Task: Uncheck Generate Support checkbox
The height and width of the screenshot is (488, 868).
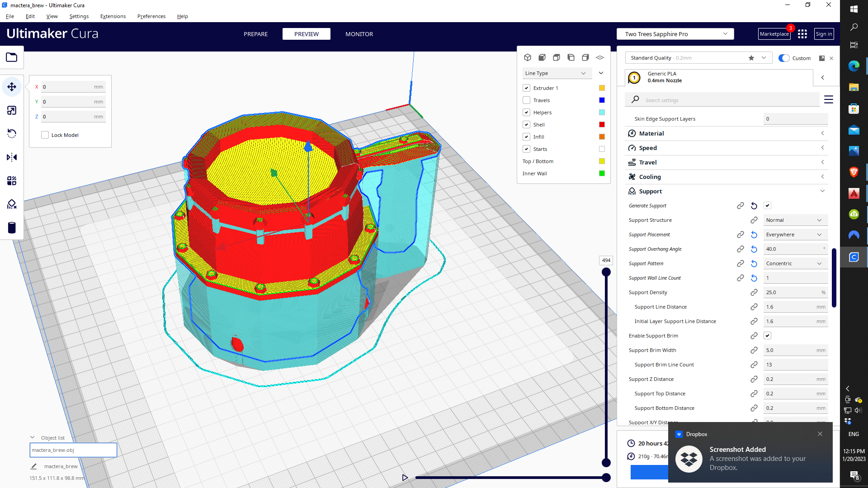Action: pos(767,206)
